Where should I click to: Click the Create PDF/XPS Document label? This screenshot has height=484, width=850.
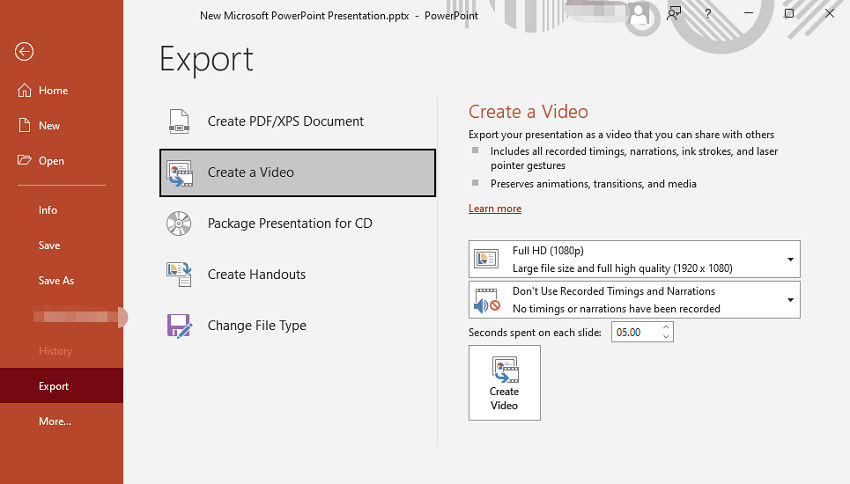[x=286, y=121]
